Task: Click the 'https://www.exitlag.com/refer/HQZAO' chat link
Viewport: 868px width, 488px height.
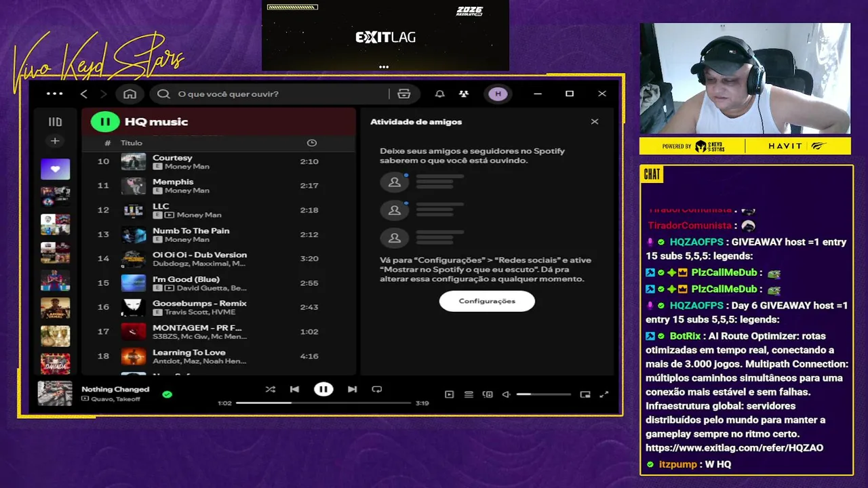Action: pyautogui.click(x=734, y=448)
